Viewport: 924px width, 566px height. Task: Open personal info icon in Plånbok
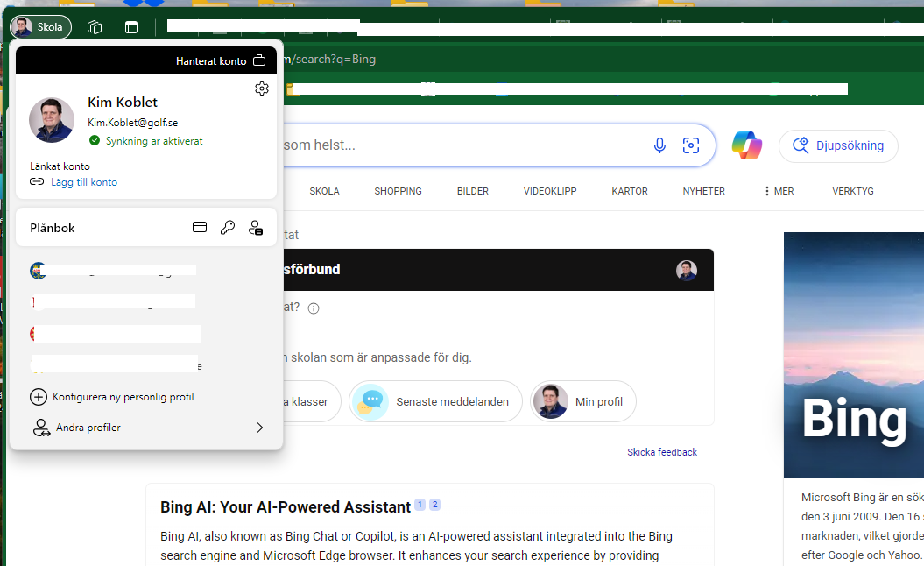pyautogui.click(x=256, y=228)
